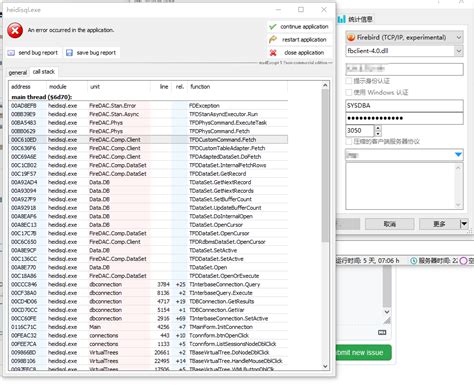
Task: Close the application via button
Action: (x=299, y=53)
